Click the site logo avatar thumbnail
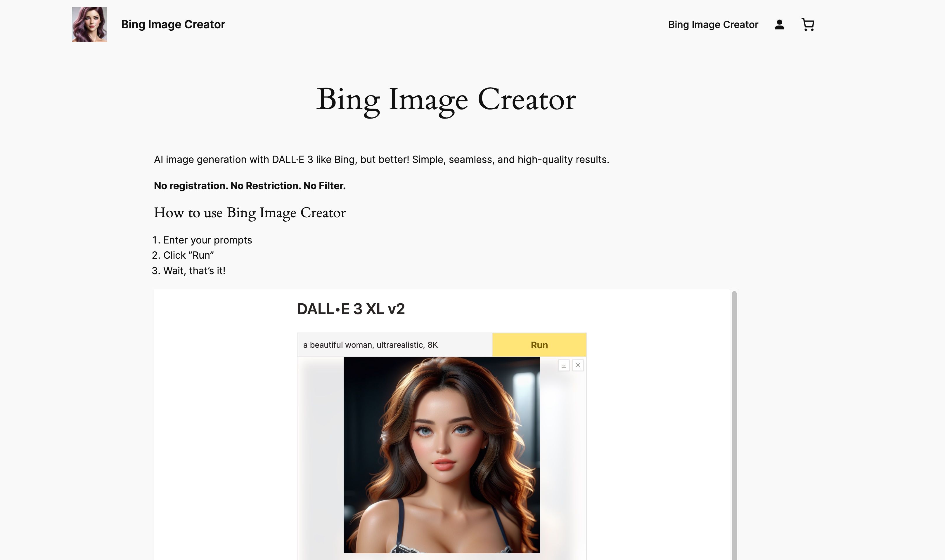The height and width of the screenshot is (560, 945). [x=89, y=25]
